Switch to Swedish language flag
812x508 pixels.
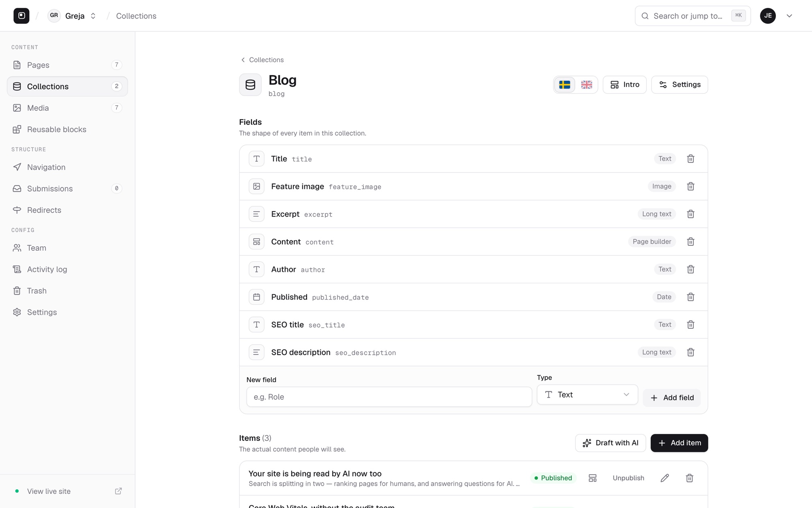pyautogui.click(x=564, y=85)
